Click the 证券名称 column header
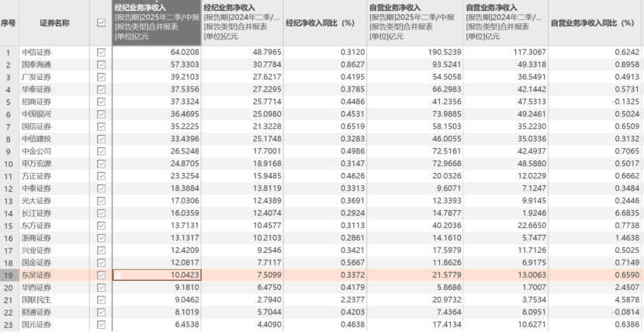This screenshot has width=644, height=332. point(54,22)
